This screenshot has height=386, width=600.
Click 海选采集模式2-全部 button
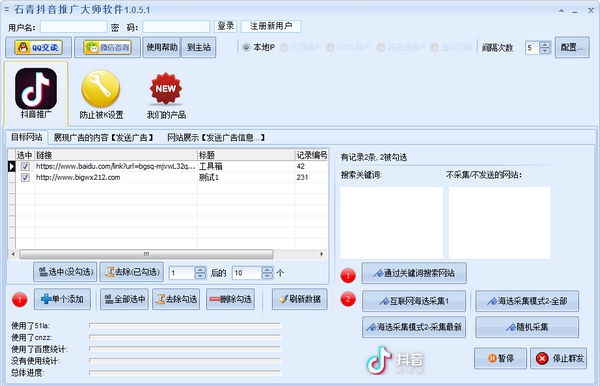click(527, 301)
